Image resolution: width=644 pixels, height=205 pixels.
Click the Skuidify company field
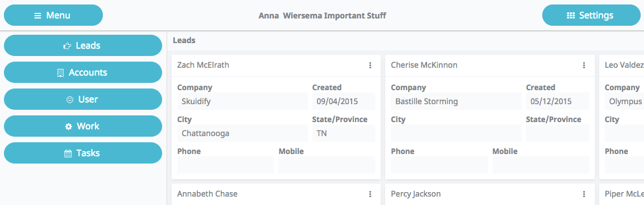point(242,101)
